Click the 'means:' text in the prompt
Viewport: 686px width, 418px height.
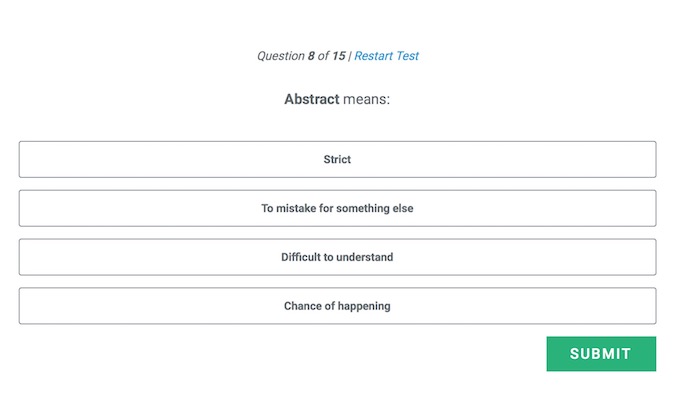[x=366, y=99]
